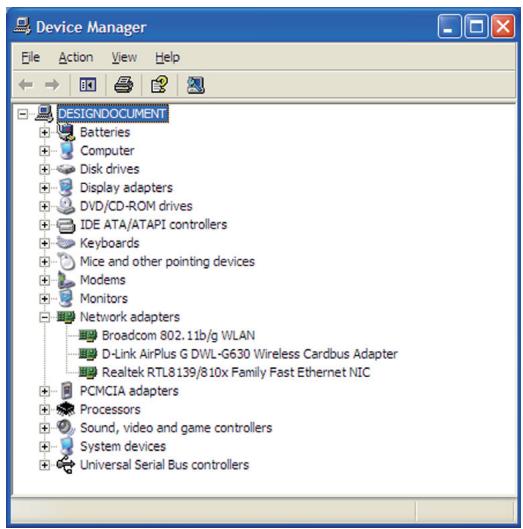Close the Device Manager window
Viewport: 523px width, 529px height.
click(503, 26)
